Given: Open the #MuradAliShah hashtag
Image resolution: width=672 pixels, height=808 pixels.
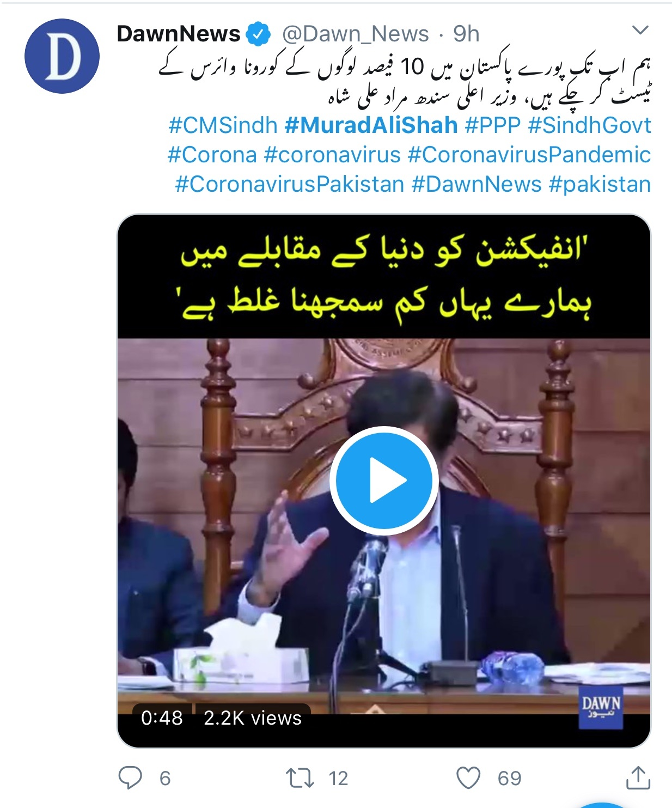Looking at the screenshot, I should (x=371, y=125).
